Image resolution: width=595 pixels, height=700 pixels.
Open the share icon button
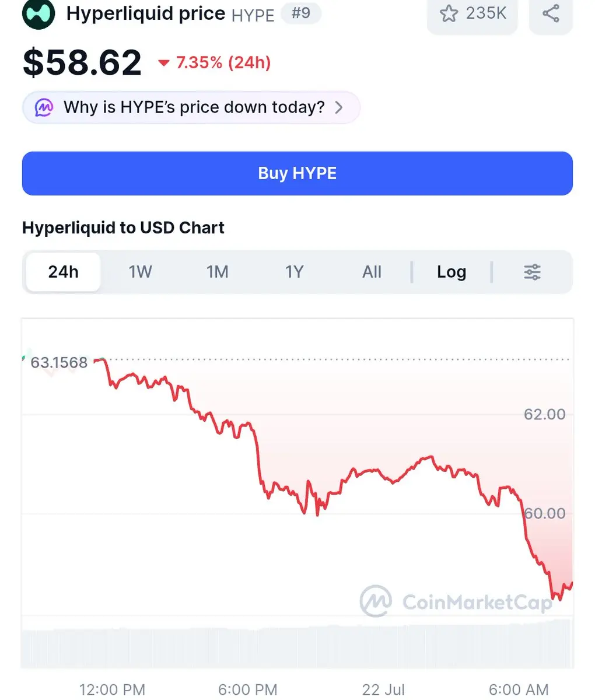(x=551, y=13)
